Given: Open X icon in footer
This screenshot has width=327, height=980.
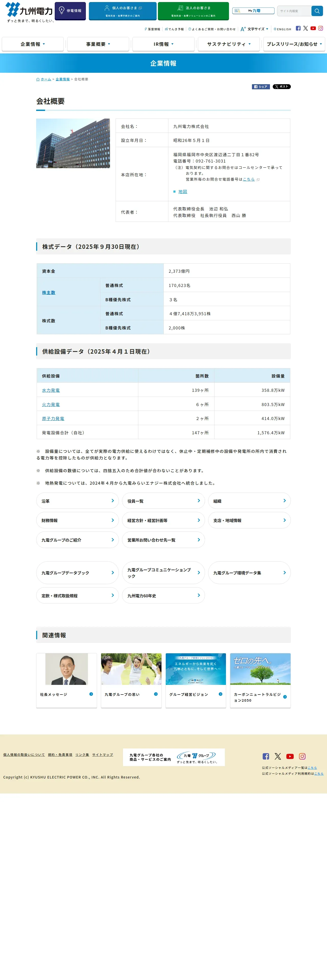Looking at the screenshot, I should 278,756.
